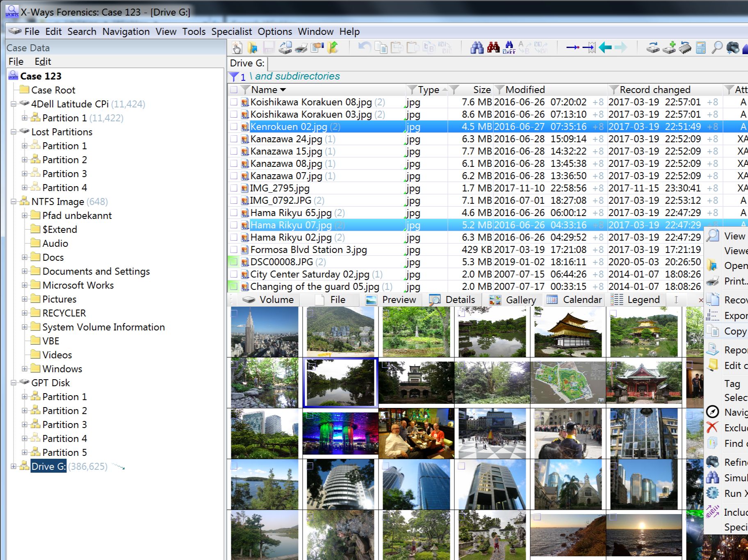Click the blue active filter funnel icon
This screenshot has height=560, width=748.
coord(234,77)
